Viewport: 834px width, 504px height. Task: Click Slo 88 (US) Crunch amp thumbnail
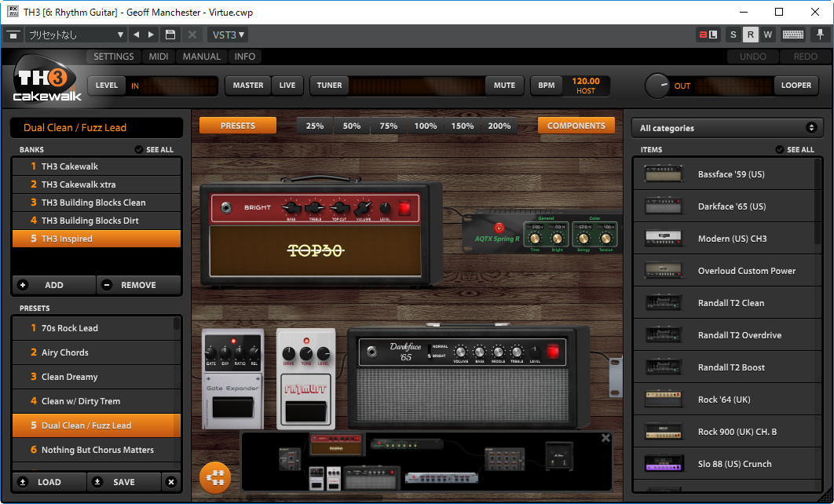click(x=663, y=464)
